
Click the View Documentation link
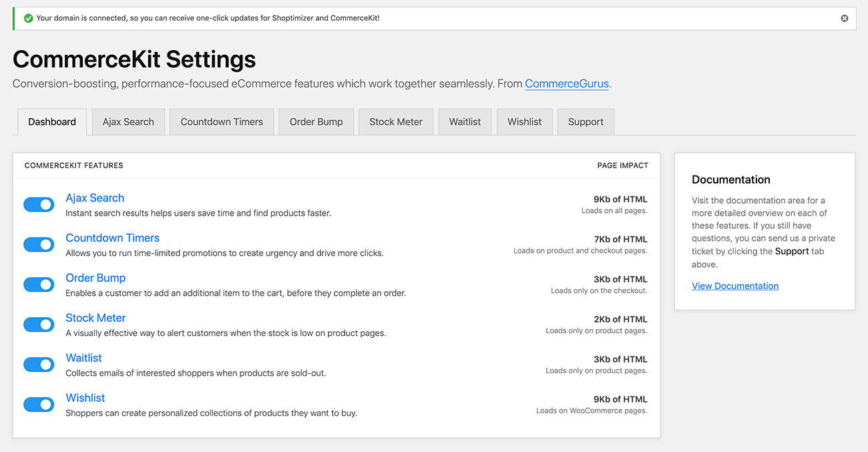click(x=735, y=286)
